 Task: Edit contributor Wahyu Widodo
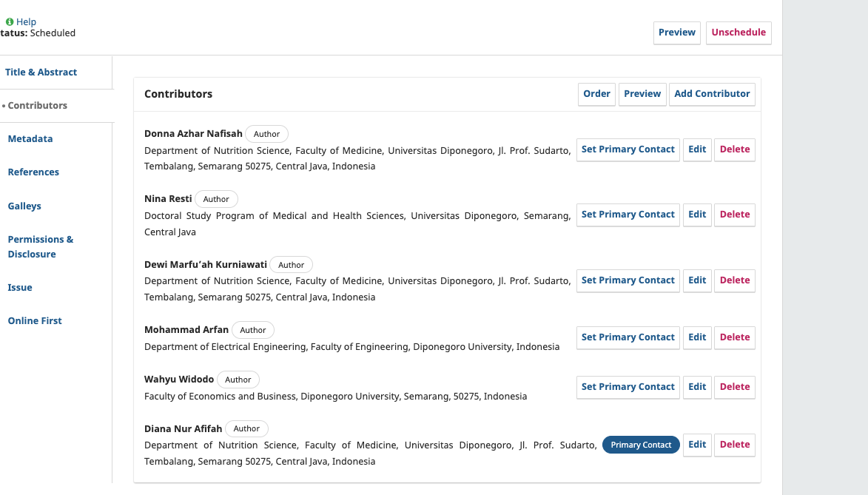pos(697,387)
